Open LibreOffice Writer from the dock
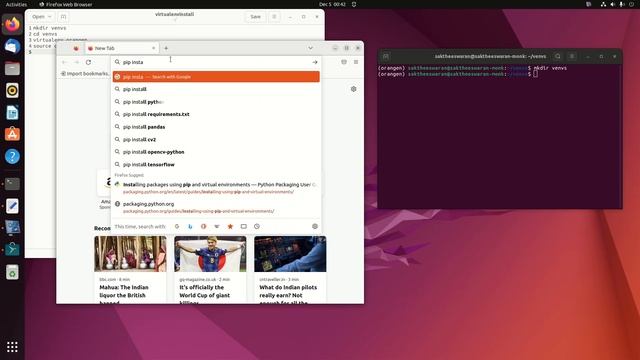This screenshot has height=360, width=640. click(12, 112)
